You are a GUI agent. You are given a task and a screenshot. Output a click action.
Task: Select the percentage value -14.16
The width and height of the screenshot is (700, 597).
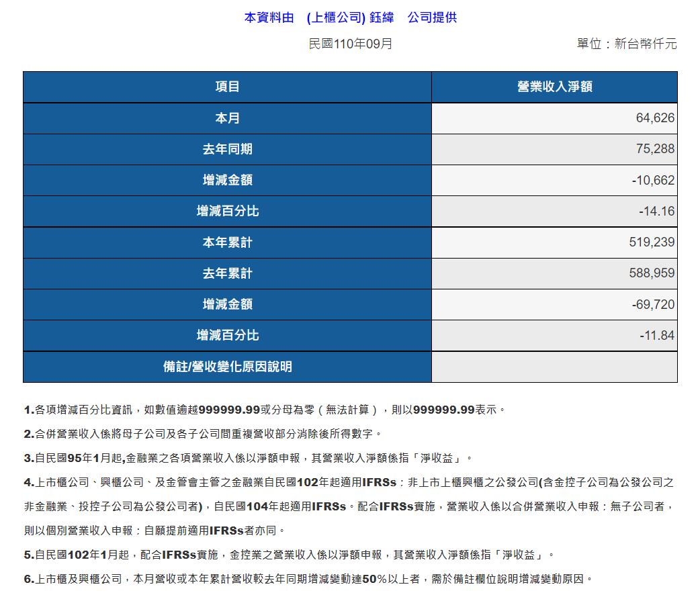[656, 211]
